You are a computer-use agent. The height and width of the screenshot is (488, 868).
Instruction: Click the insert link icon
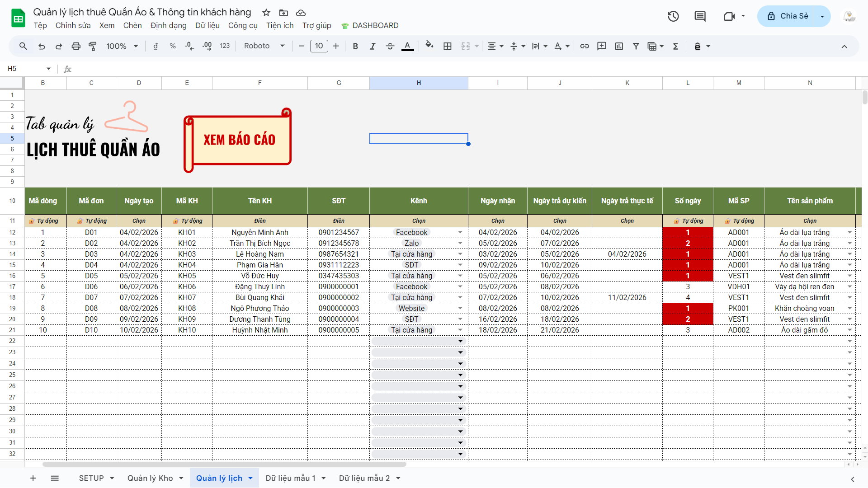pos(584,46)
